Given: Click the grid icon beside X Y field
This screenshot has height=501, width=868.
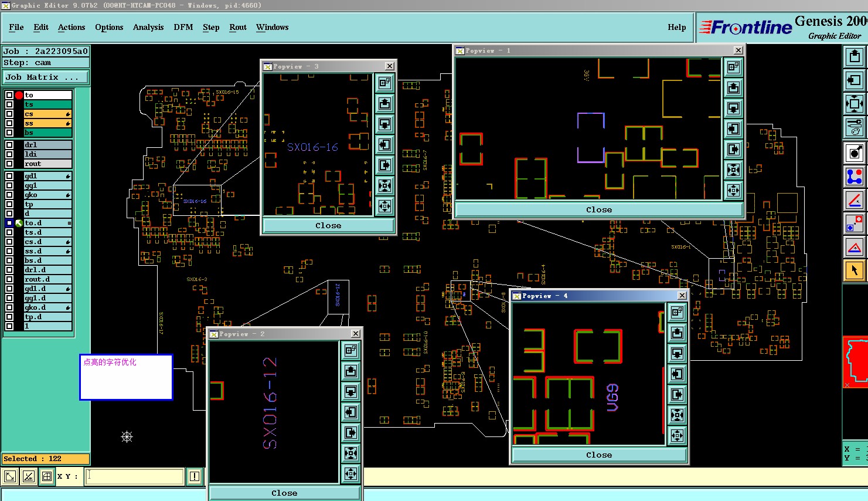Looking at the screenshot, I should coord(47,476).
